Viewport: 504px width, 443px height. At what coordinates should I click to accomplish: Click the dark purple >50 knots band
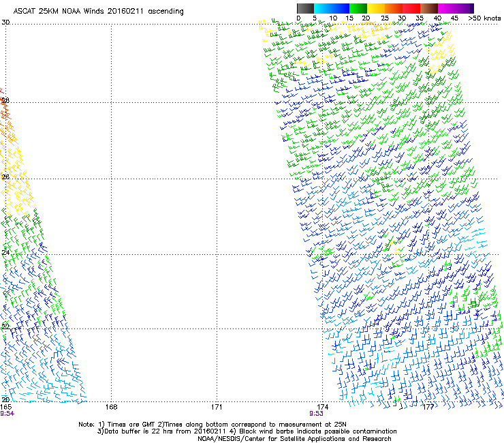pyautogui.click(x=472, y=8)
